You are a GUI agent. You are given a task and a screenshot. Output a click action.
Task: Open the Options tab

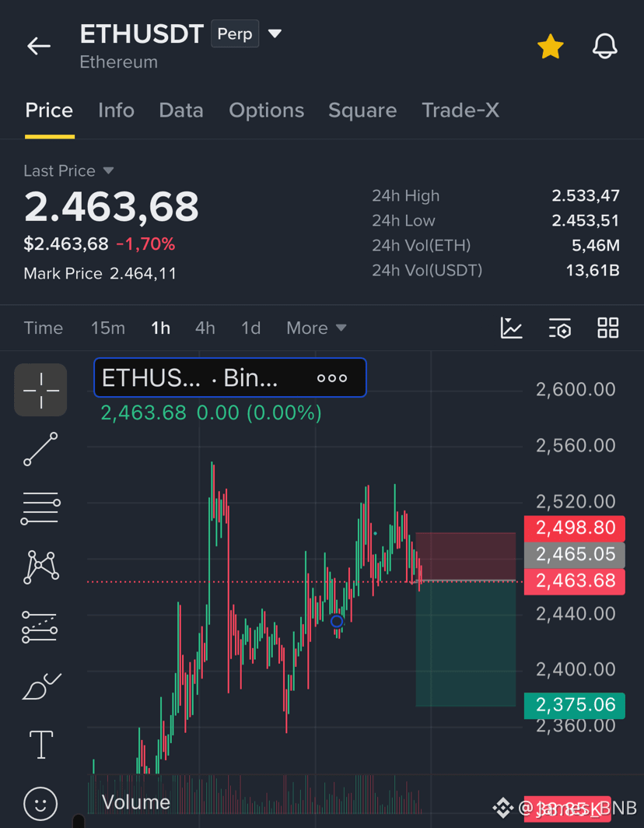click(266, 111)
